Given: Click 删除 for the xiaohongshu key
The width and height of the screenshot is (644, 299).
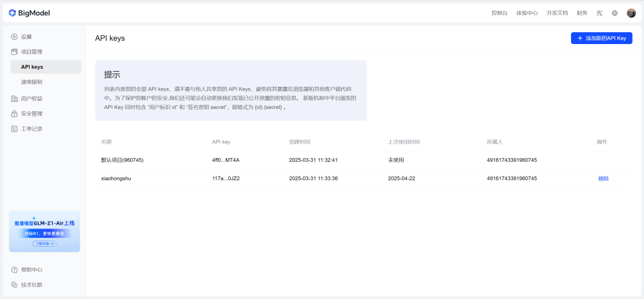Looking at the screenshot, I should click(603, 178).
